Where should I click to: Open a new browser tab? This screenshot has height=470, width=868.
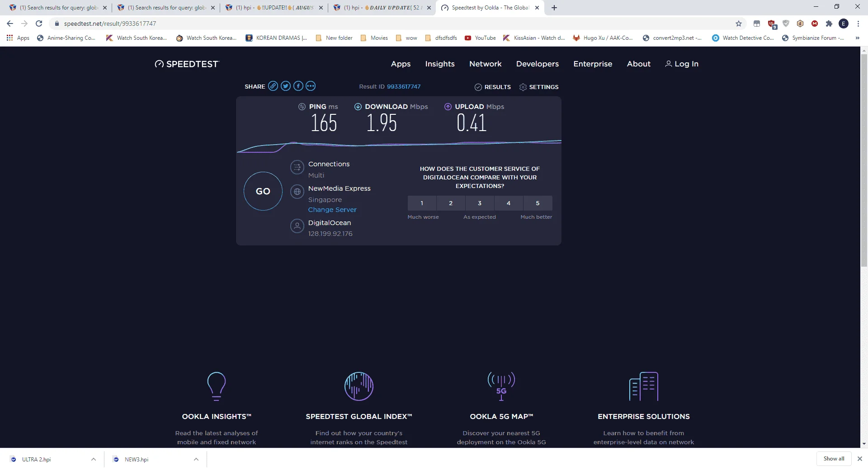point(554,8)
